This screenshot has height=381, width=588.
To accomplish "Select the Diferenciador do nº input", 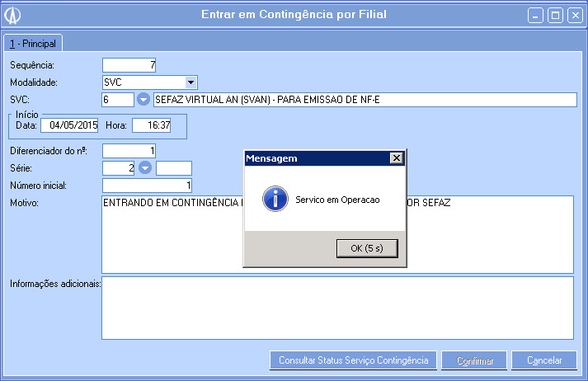I will coord(129,150).
